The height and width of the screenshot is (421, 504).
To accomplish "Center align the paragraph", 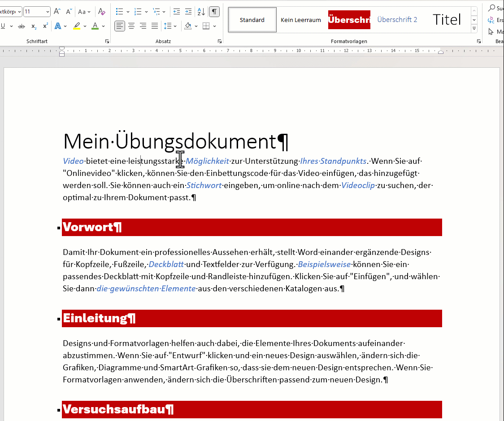I will [131, 26].
